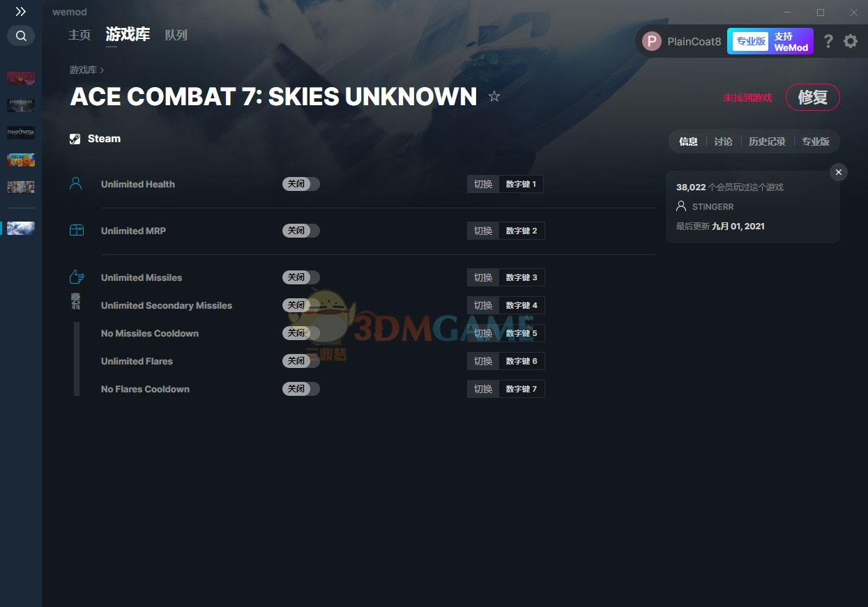Open the 队列 tab

[176, 35]
